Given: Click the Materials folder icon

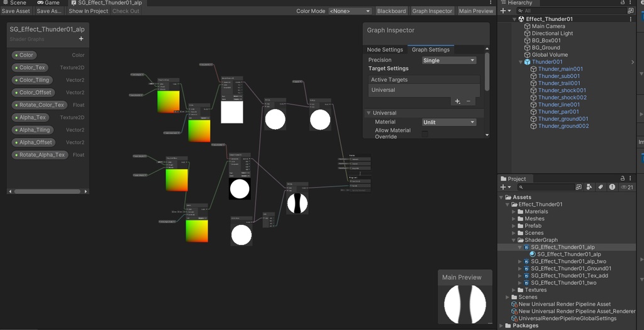Looking at the screenshot, I should (520, 212).
